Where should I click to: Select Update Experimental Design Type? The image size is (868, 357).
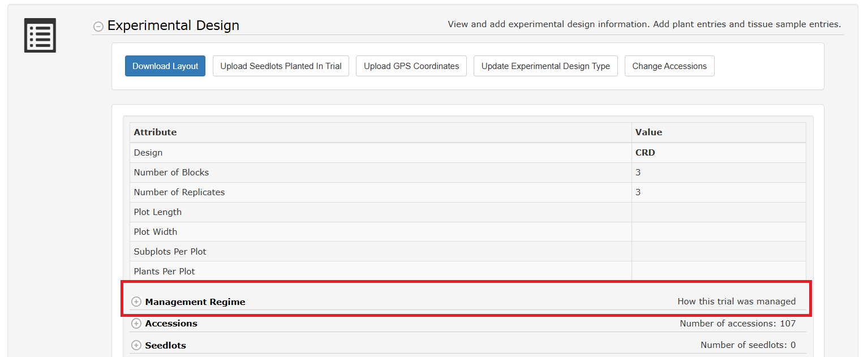coord(545,66)
